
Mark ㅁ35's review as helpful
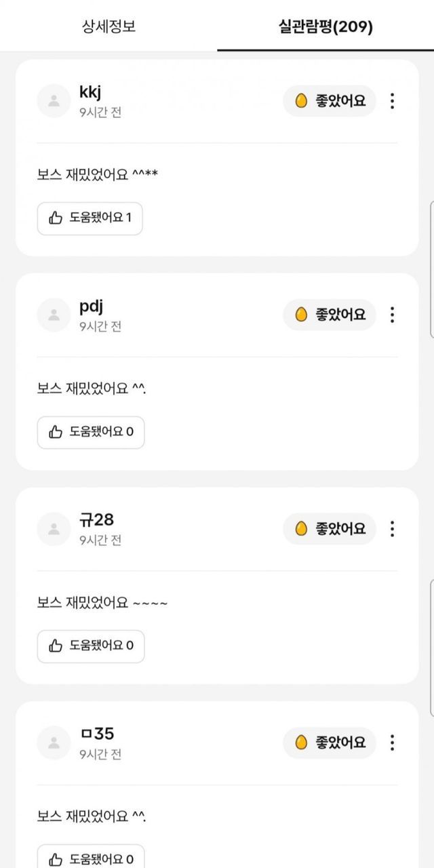coord(91,858)
